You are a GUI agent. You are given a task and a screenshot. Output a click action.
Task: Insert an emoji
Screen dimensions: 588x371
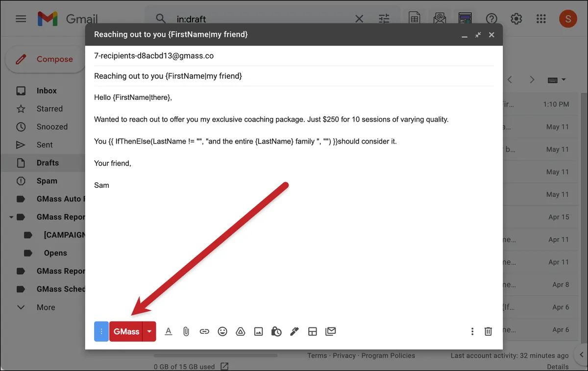click(222, 332)
